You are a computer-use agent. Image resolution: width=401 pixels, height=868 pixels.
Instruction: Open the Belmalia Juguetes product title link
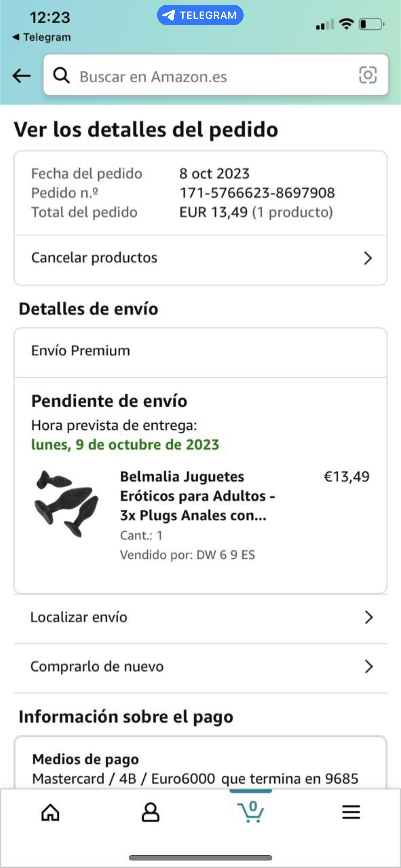click(198, 496)
